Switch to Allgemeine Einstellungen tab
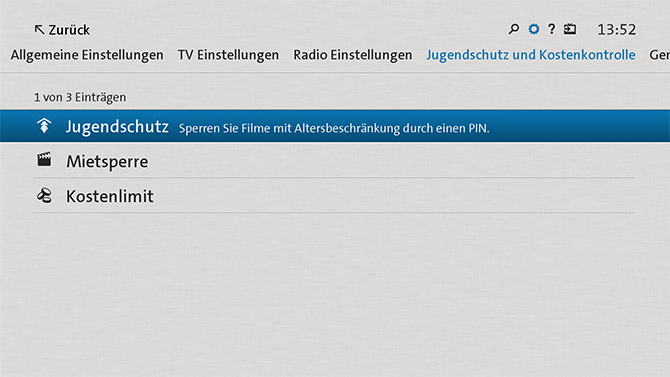The image size is (670, 377). pyautogui.click(x=87, y=55)
